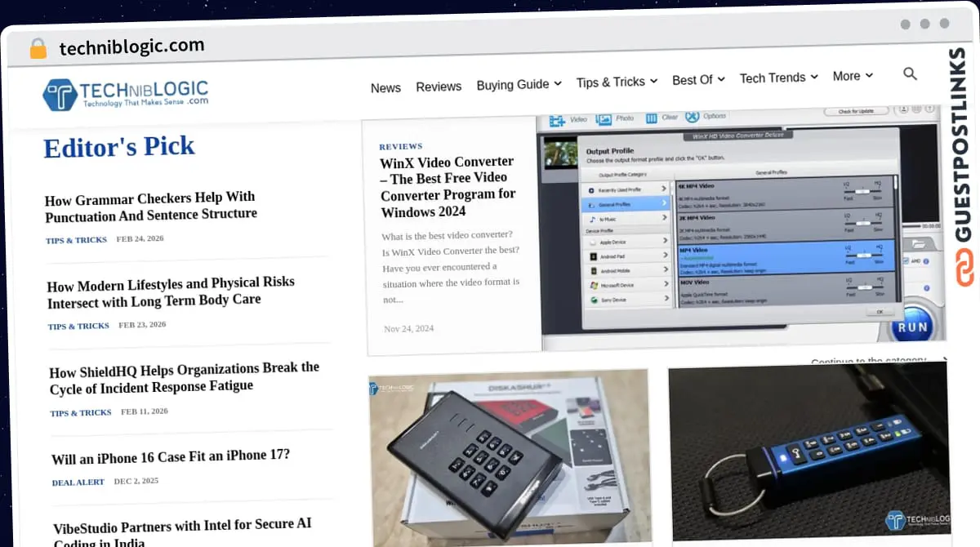The height and width of the screenshot is (547, 980).
Task: Click the WinX article excerpt paragraph
Action: pos(451,268)
